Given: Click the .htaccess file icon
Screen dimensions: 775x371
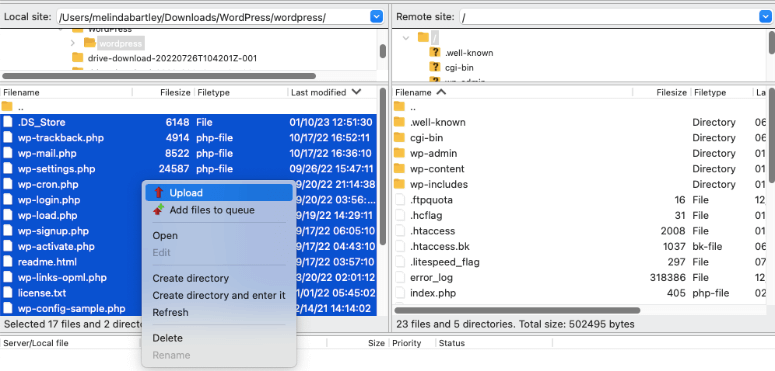Looking at the screenshot, I should tap(400, 231).
